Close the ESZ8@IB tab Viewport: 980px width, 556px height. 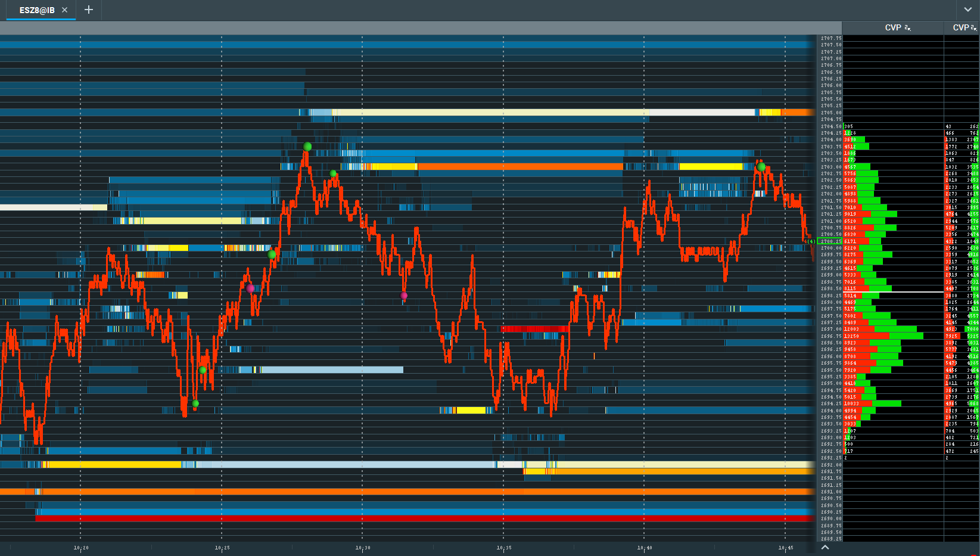(64, 10)
